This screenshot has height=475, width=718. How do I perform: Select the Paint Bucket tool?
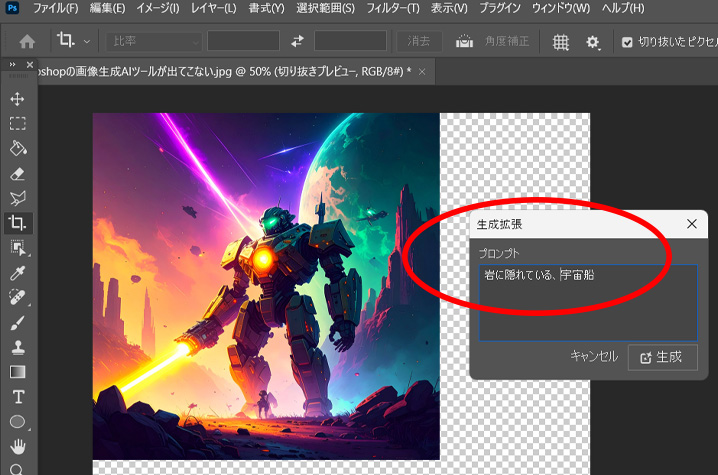tap(17, 148)
